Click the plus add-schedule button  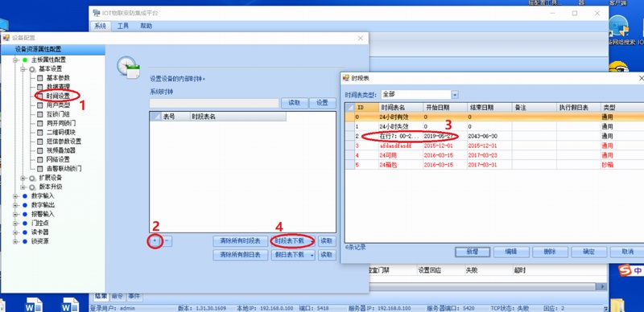[155, 241]
